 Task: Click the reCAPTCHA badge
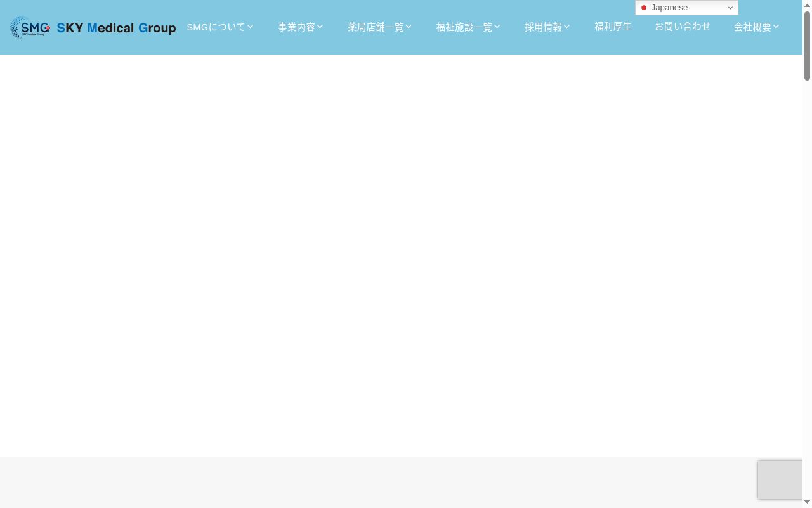pos(780,479)
